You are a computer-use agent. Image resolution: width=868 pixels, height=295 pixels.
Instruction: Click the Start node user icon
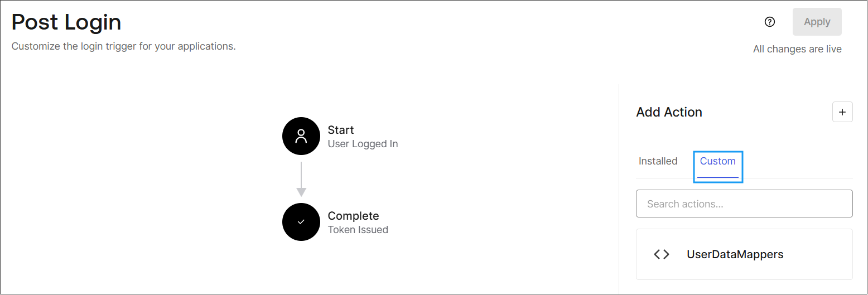tap(301, 136)
